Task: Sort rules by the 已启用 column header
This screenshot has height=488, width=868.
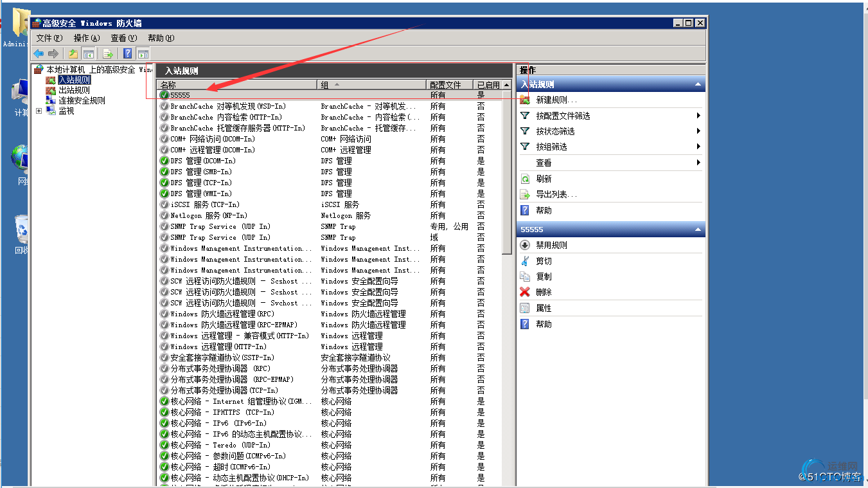Action: click(x=488, y=85)
